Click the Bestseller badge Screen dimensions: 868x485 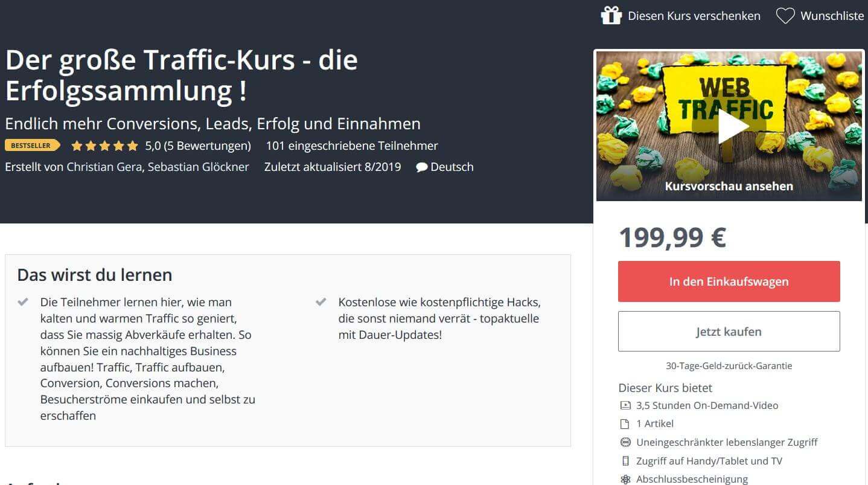coord(33,146)
